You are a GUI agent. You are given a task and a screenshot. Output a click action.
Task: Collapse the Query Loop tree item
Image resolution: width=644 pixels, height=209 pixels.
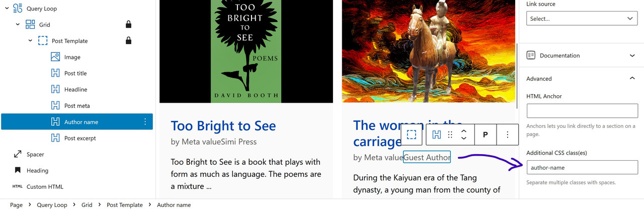pos(7,8)
